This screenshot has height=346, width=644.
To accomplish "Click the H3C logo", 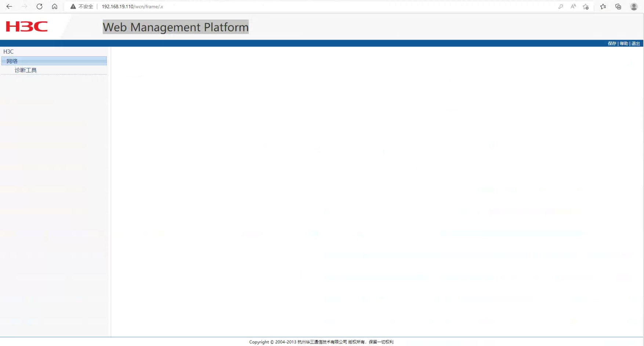I will click(x=27, y=26).
